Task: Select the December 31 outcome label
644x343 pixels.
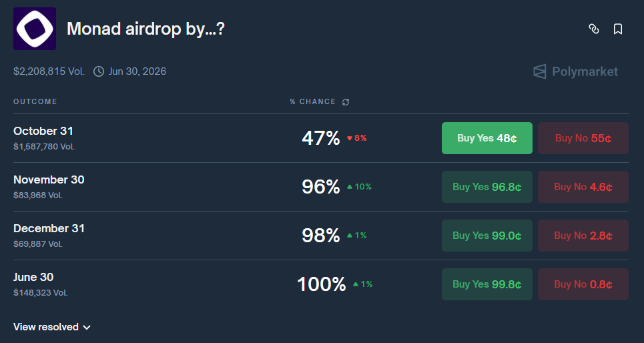Action: click(x=49, y=228)
